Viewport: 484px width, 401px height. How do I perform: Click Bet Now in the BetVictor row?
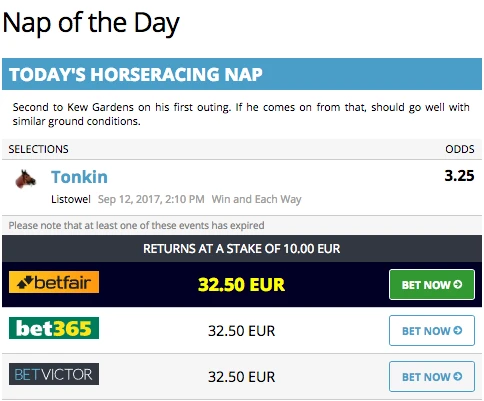click(x=432, y=377)
